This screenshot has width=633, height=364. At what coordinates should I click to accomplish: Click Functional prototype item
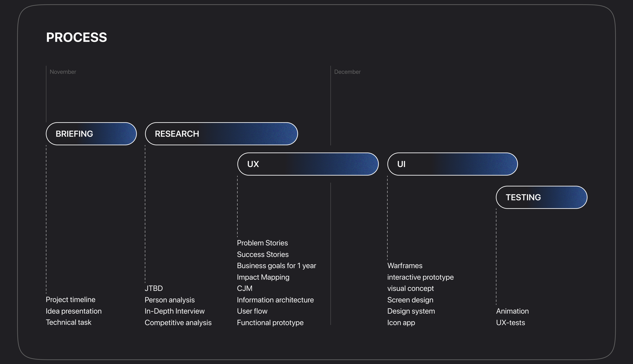point(270,323)
